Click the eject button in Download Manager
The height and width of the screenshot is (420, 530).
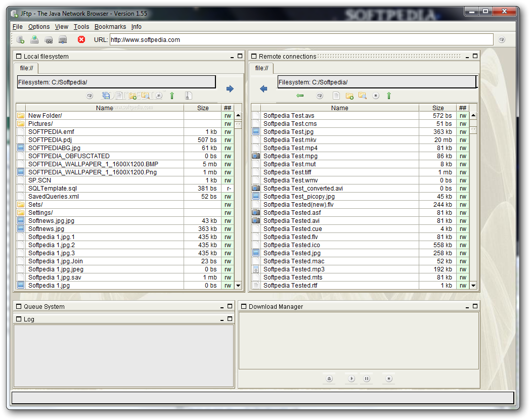[x=329, y=379]
